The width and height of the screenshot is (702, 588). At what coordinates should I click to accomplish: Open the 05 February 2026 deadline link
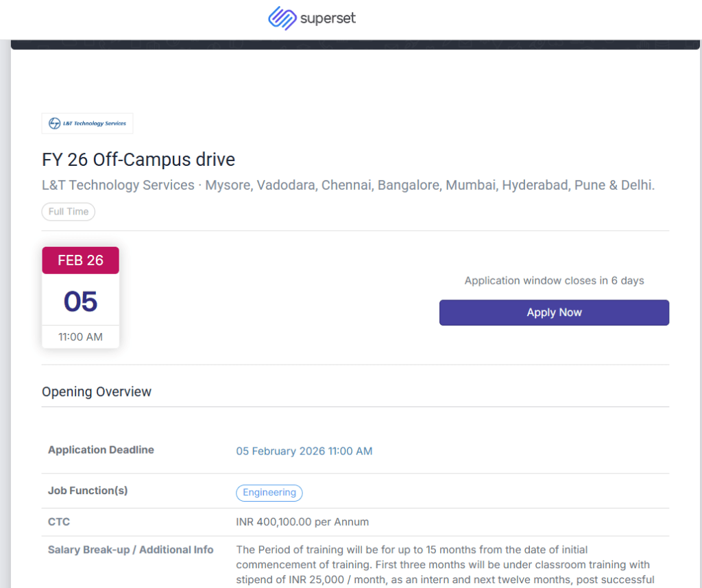[304, 451]
